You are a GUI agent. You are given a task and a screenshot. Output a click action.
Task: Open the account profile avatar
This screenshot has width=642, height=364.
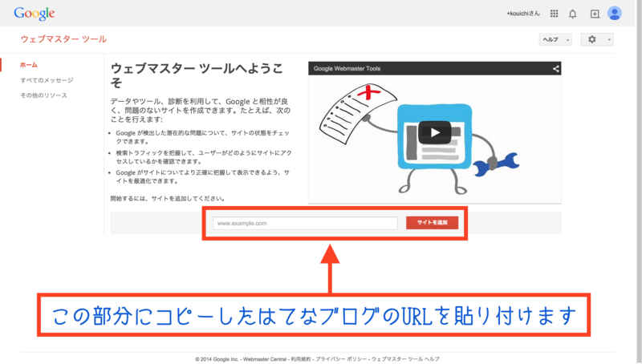[x=614, y=13]
